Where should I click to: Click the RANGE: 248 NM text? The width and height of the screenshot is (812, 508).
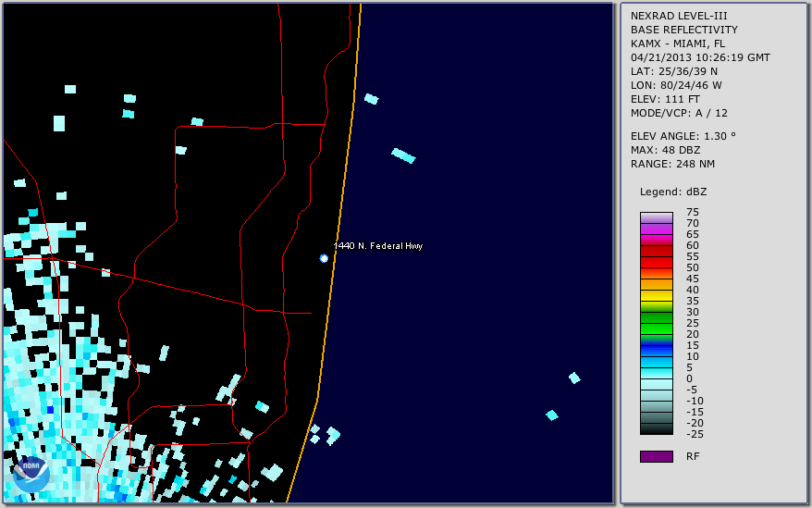coord(672,165)
